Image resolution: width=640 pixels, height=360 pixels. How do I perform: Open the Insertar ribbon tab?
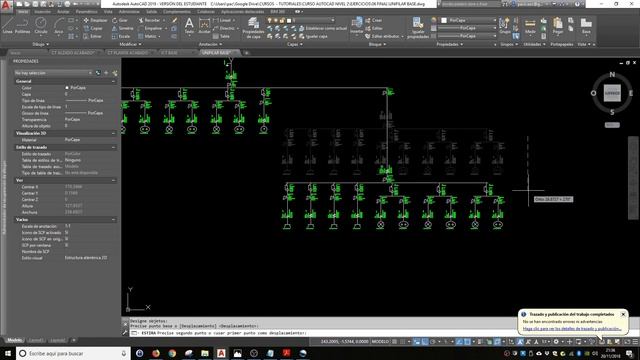pos(42,12)
